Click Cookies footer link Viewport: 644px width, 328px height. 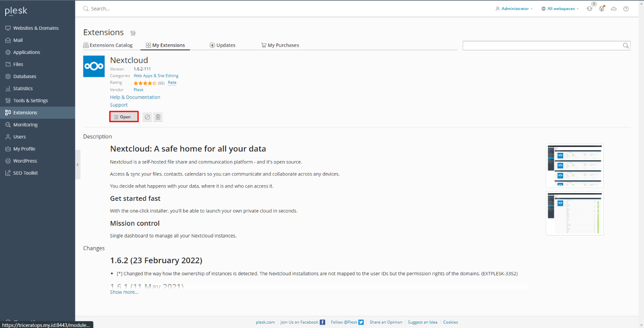click(450, 322)
